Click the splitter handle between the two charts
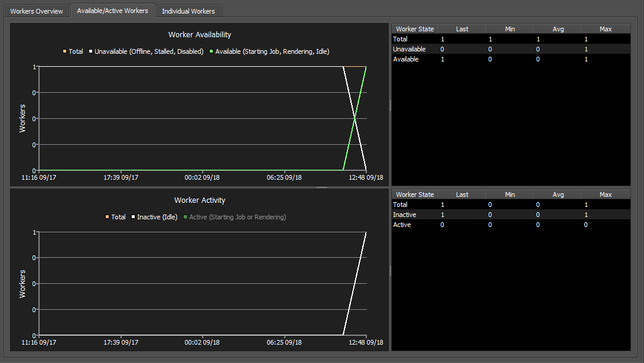Viewport: 644px width, 363px height. tap(321, 187)
